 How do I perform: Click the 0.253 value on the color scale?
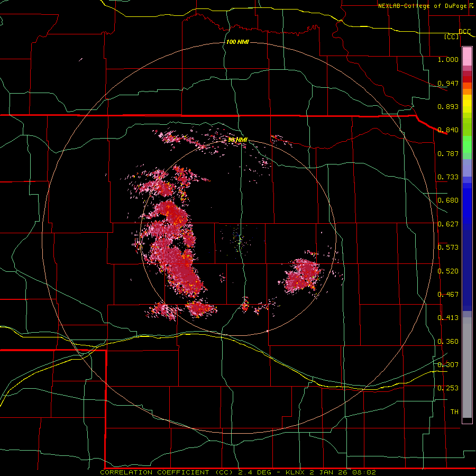tap(448, 388)
